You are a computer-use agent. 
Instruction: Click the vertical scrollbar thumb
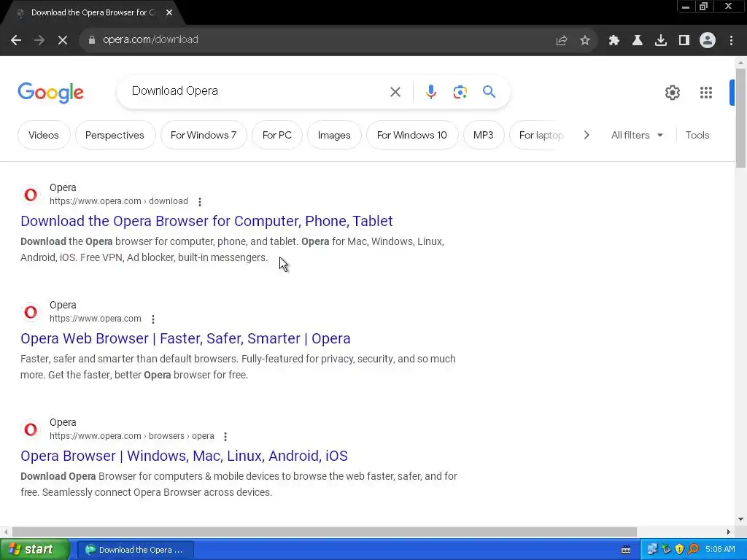coord(740,117)
